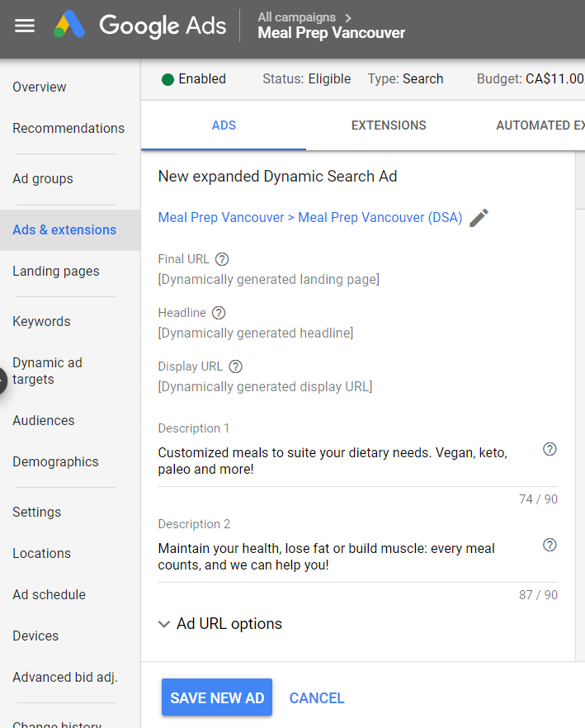
Task: Expand the collapsed side panel handle
Action: pos(3,381)
